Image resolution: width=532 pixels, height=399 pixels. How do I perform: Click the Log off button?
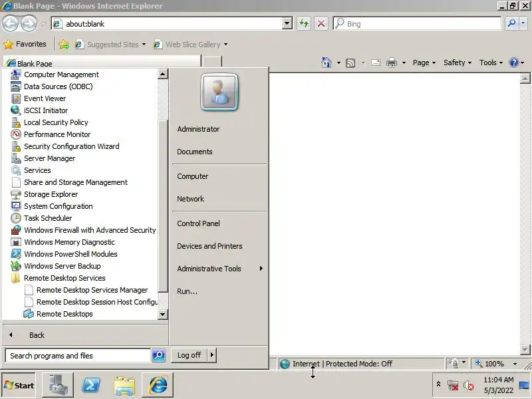189,355
